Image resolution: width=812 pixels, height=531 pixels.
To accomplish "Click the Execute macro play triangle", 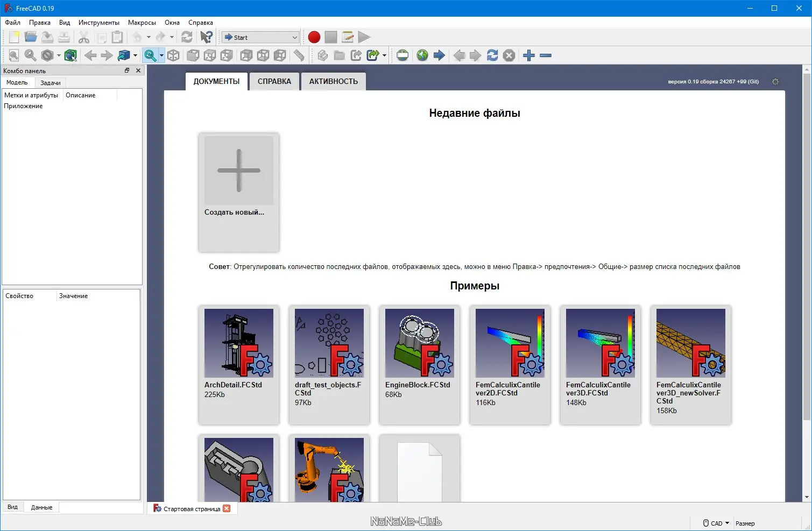I will pos(364,37).
